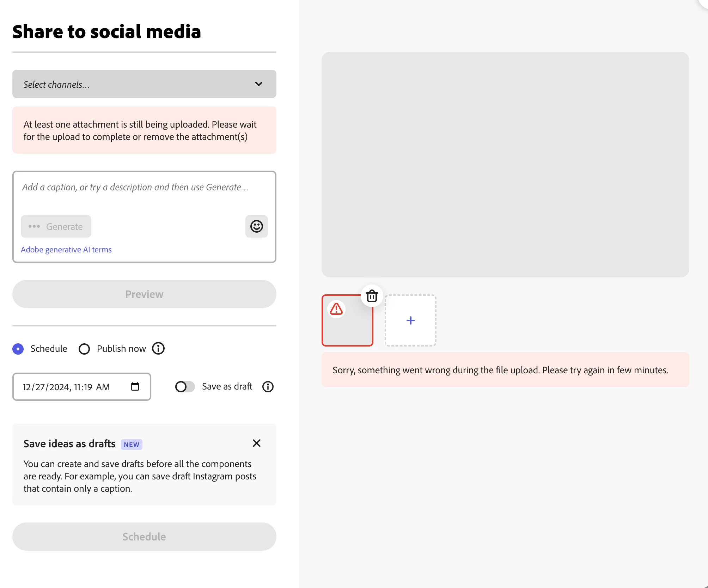Click the scheduled date and time field
The image size is (708, 588).
[71, 387]
